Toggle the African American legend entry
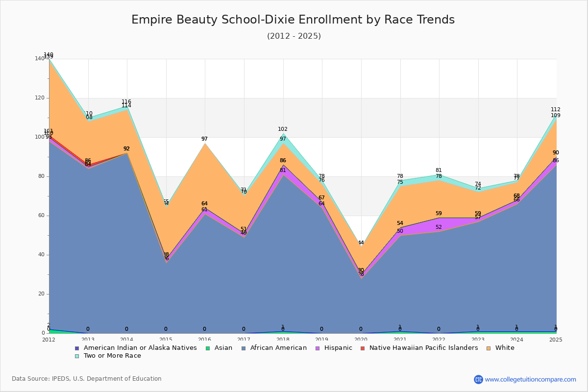The image size is (588, 392). [x=274, y=348]
